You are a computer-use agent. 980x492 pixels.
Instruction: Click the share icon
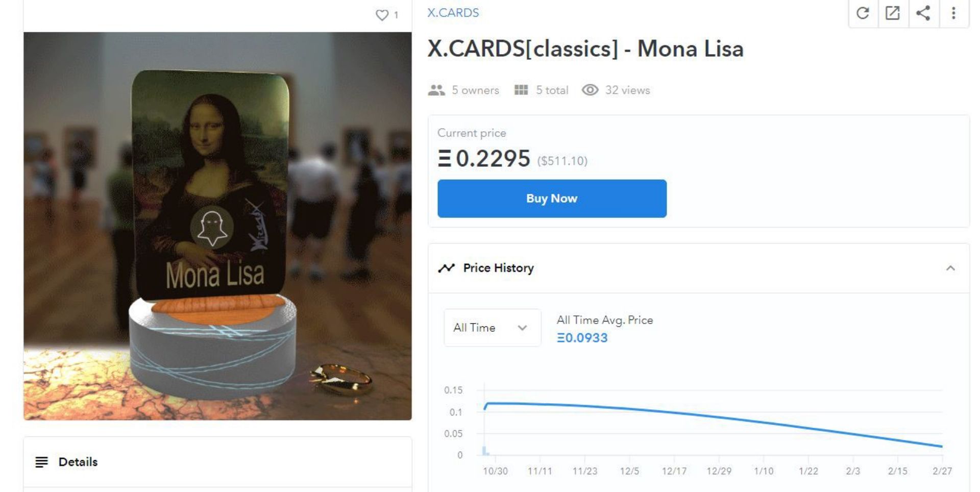(923, 13)
